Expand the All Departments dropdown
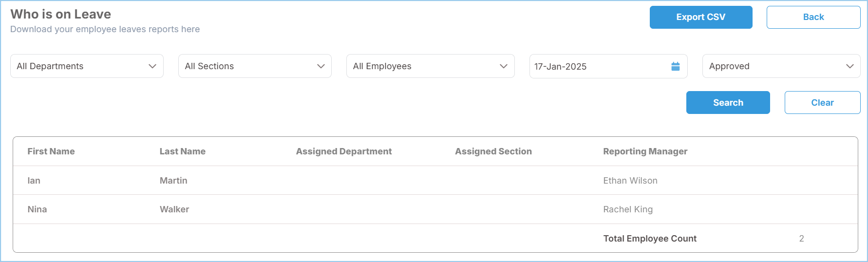Screen dimensions: 868x262 point(87,66)
